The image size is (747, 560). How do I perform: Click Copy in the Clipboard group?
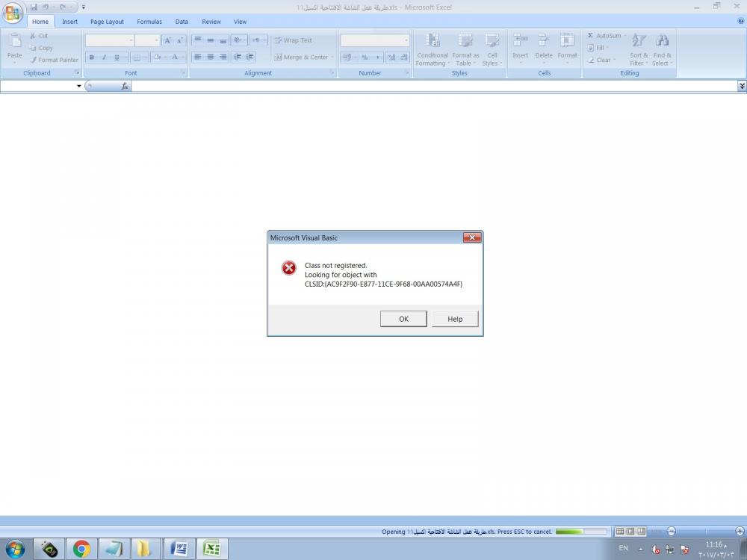(x=41, y=48)
